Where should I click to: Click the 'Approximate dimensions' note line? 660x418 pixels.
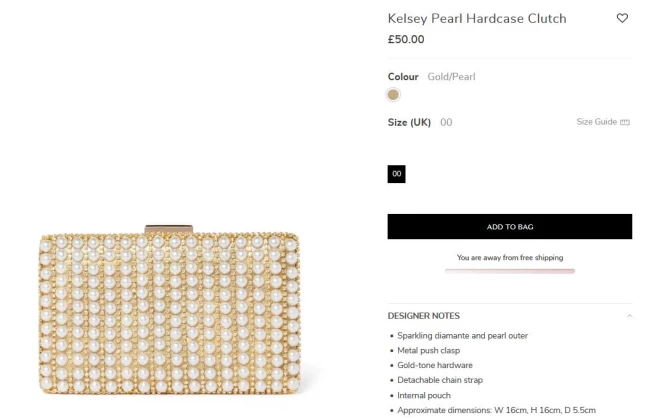click(x=496, y=410)
